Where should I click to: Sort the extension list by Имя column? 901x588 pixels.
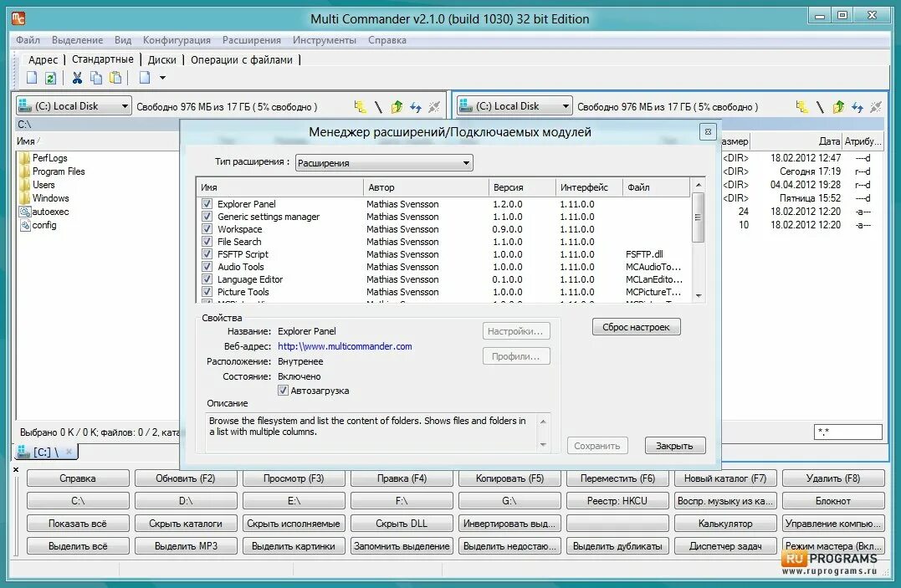280,187
